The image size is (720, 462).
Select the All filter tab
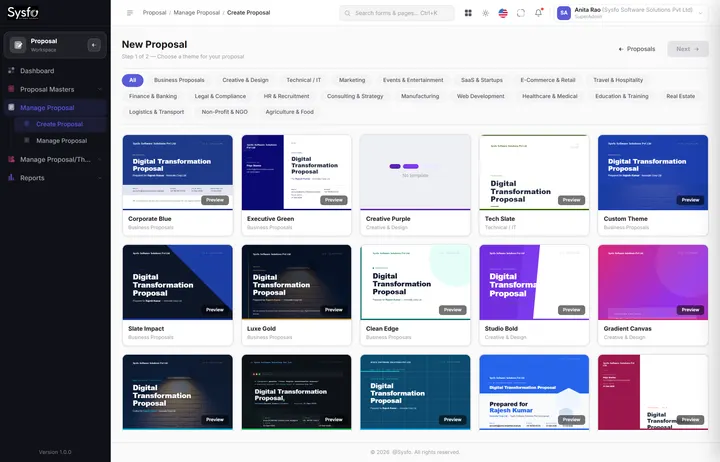click(x=132, y=80)
